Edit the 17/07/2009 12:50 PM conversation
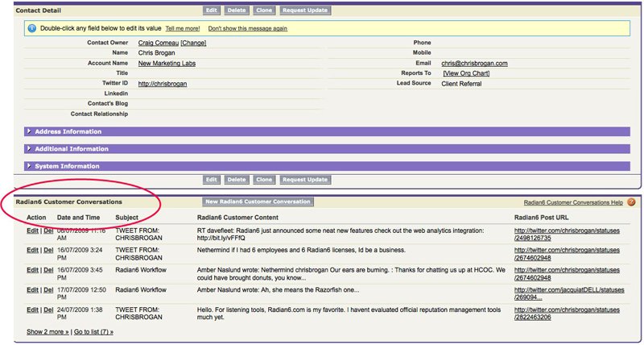The width and height of the screenshot is (644, 345). [32, 290]
